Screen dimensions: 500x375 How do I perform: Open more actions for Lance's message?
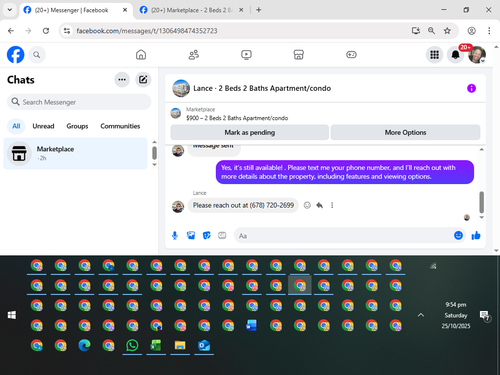332,205
